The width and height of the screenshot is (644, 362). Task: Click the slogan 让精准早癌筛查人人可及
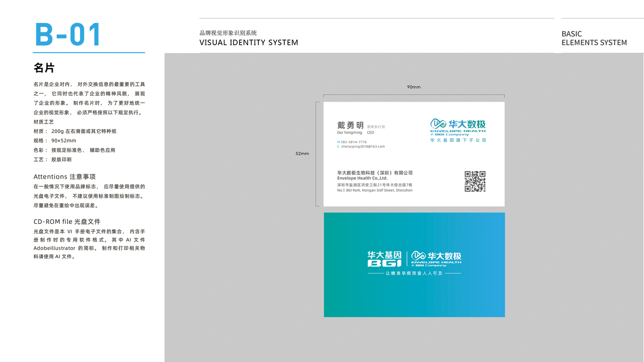pyautogui.click(x=414, y=273)
